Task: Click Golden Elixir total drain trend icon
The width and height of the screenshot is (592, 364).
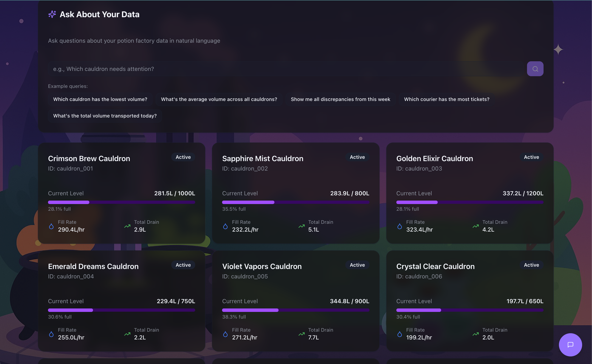Action: click(x=475, y=226)
